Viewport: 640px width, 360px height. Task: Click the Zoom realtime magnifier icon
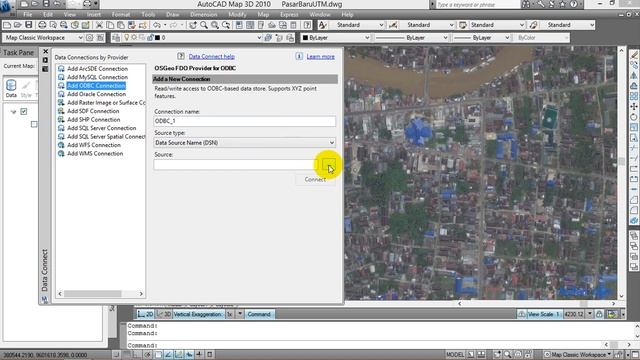(204, 25)
